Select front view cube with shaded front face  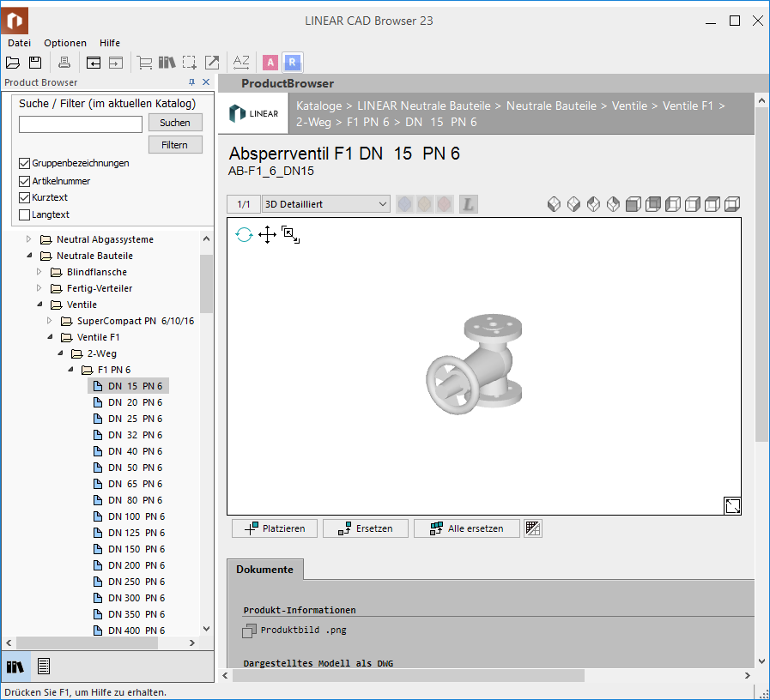pyautogui.click(x=633, y=204)
